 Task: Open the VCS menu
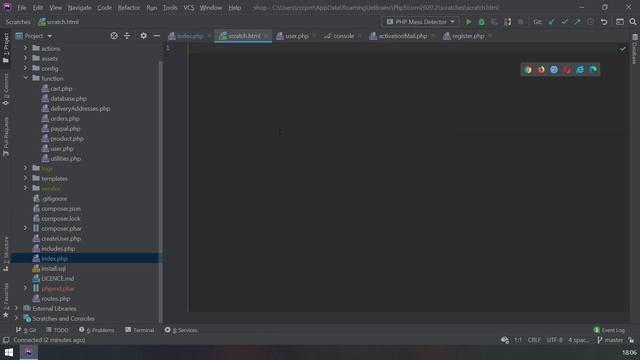(189, 8)
